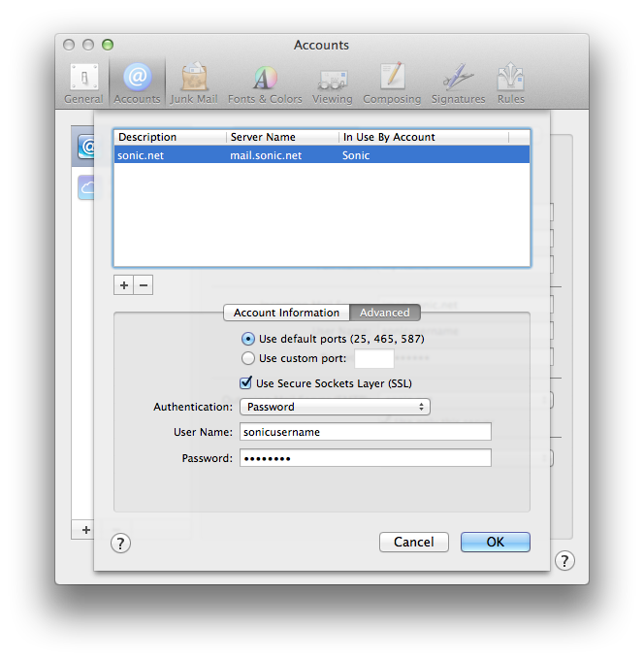Click the custom port number field
Screen dimensions: 644x661
[374, 358]
